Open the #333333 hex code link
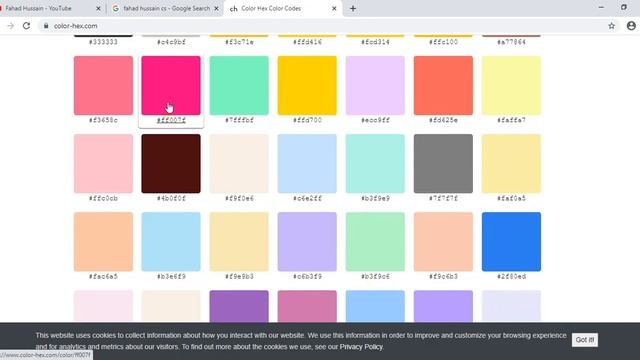The width and height of the screenshot is (640, 360). (103, 42)
